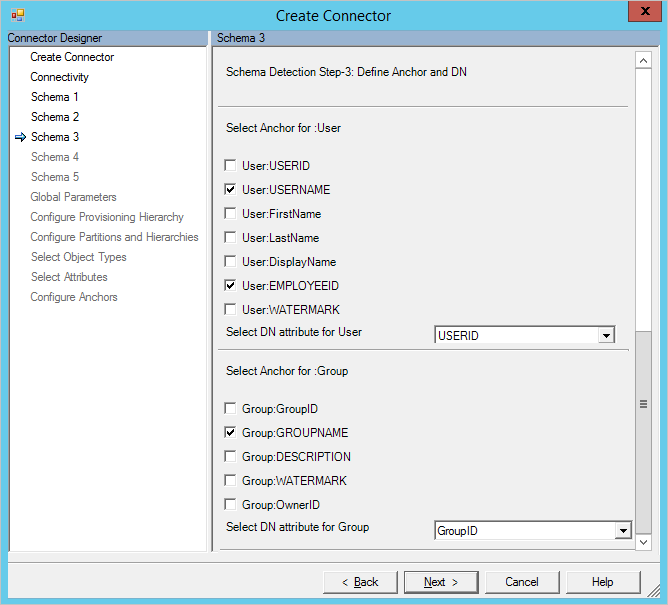
Task: Select the Schema 4 page
Action: click(55, 157)
